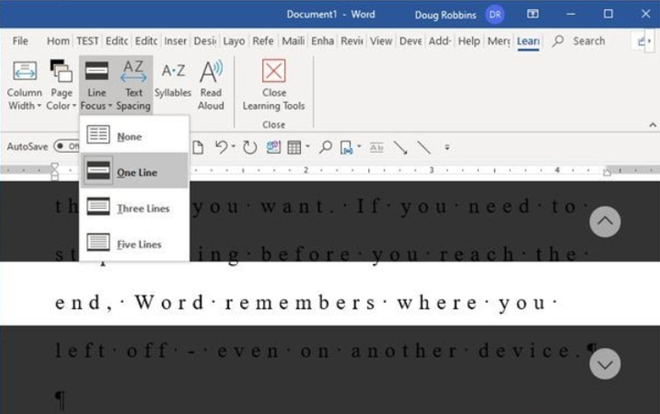The height and width of the screenshot is (414, 660).
Task: Click the right indent marker on ruler
Action: click(x=607, y=172)
